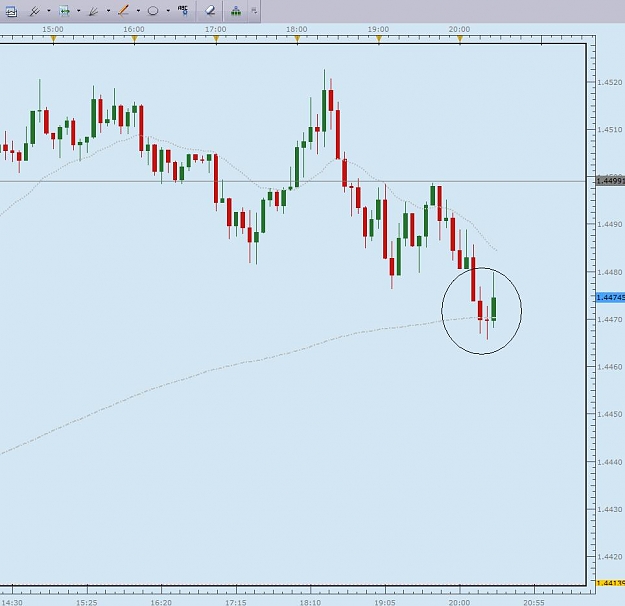Screen dimensions: 625x606
Task: Click the 1.4430 price axis label
Action: [x=610, y=510]
